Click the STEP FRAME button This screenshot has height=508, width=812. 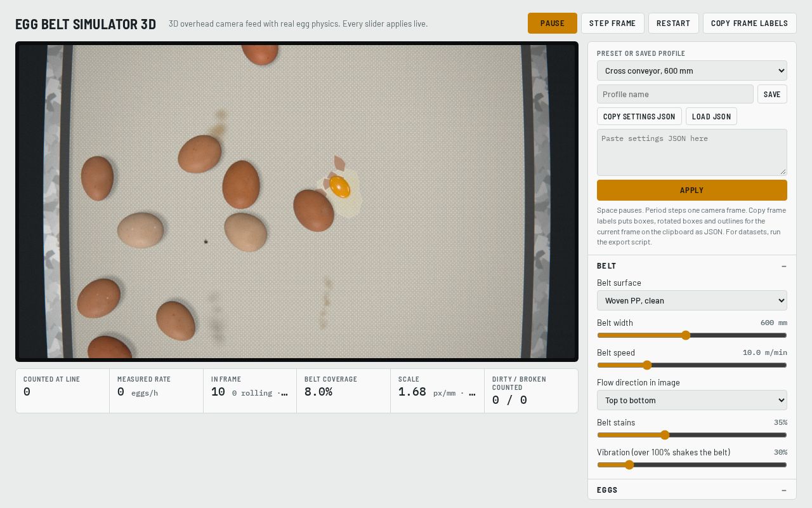coord(613,23)
